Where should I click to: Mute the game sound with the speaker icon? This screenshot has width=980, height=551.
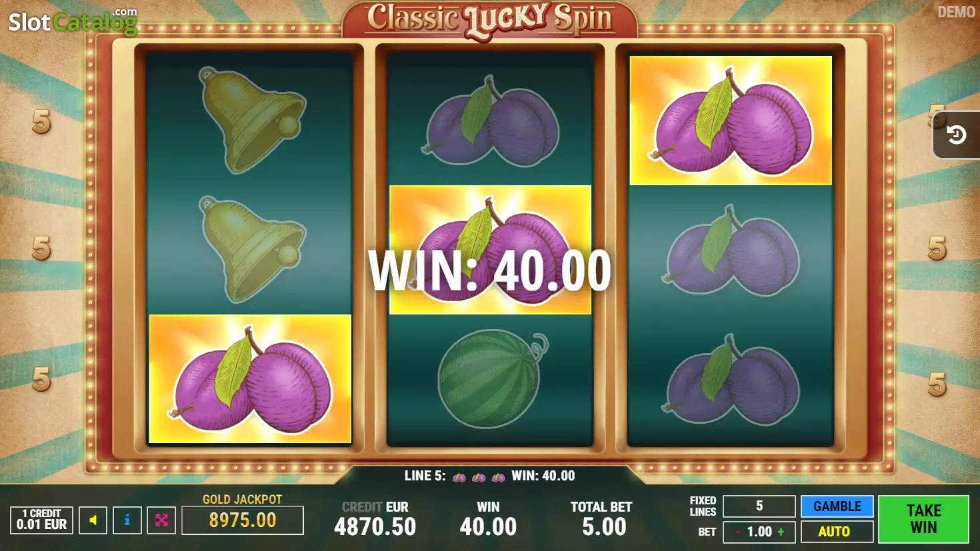point(93,520)
